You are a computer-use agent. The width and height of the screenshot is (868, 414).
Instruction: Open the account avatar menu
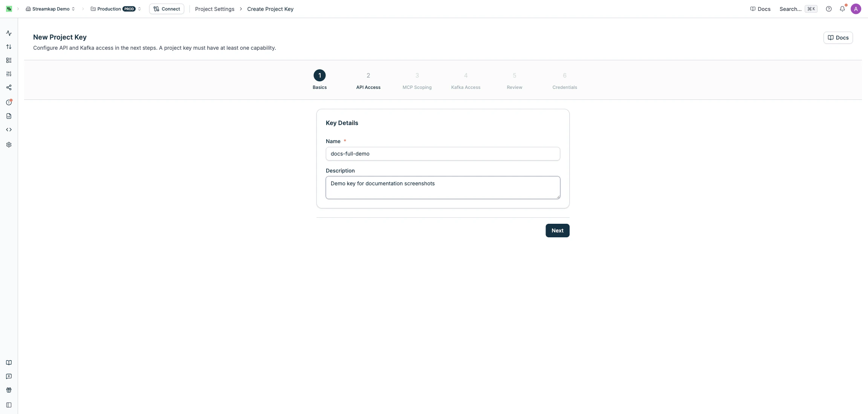pyautogui.click(x=855, y=9)
